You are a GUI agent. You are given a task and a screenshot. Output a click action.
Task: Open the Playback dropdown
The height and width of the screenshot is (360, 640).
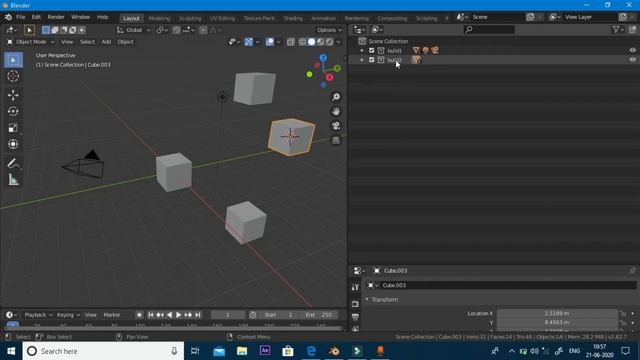38,315
